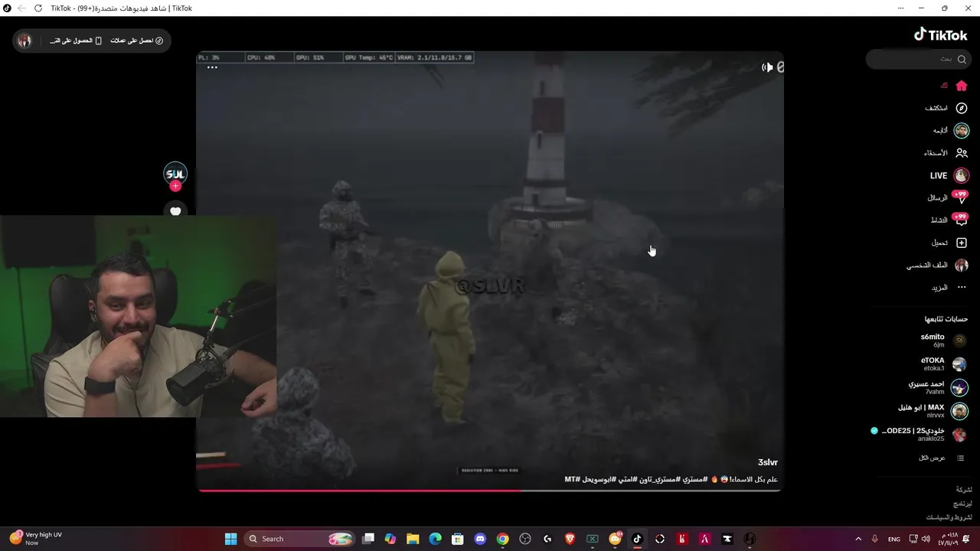Switch the ENG input language
Viewport: 980px width, 551px height.
click(x=893, y=539)
